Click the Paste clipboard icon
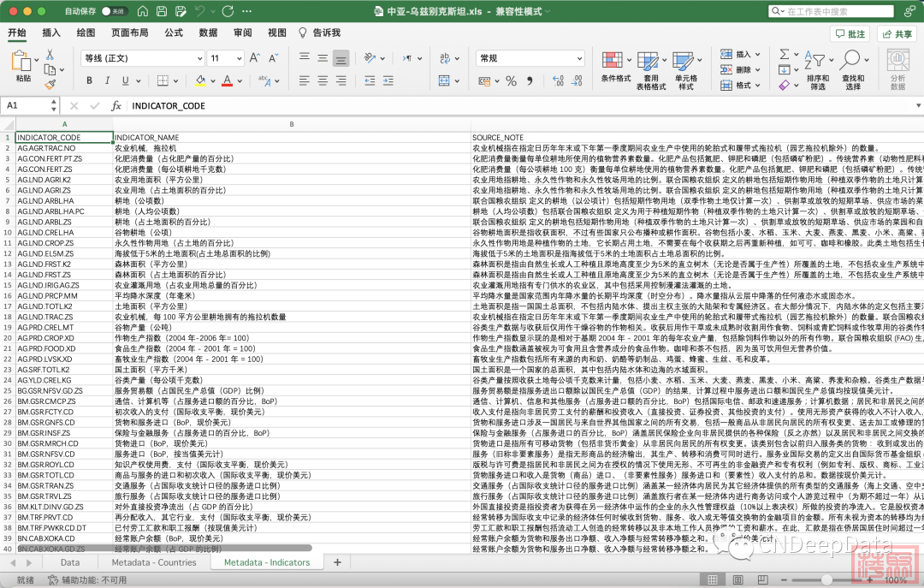924x588 pixels. [x=22, y=61]
